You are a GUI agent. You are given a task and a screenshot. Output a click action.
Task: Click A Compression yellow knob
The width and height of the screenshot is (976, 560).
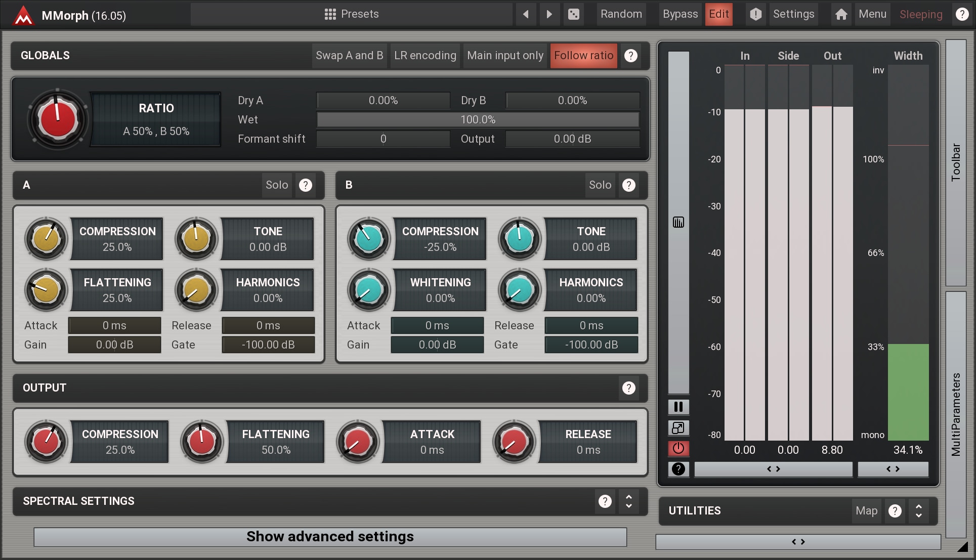pos(46,239)
